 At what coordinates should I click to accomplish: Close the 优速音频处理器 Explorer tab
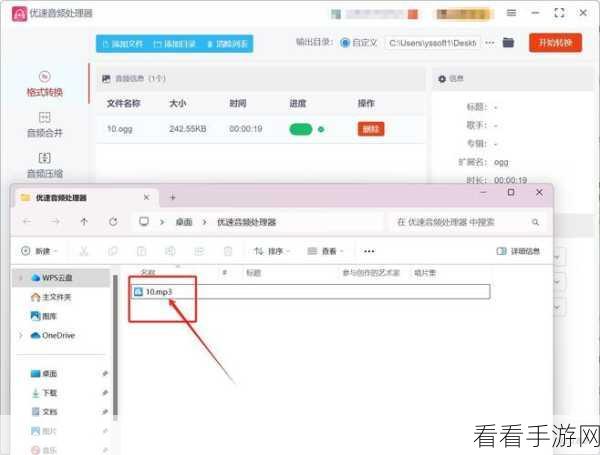point(146,197)
